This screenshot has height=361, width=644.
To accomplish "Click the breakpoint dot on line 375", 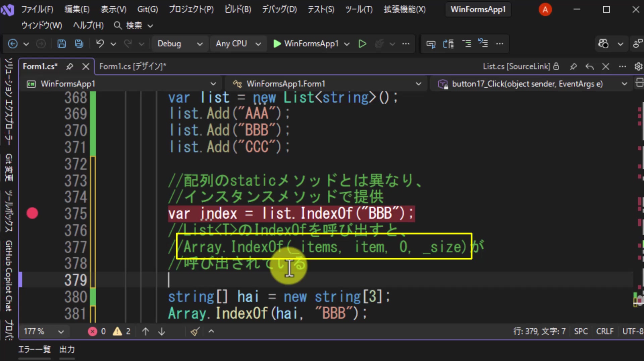I will pyautogui.click(x=32, y=213).
